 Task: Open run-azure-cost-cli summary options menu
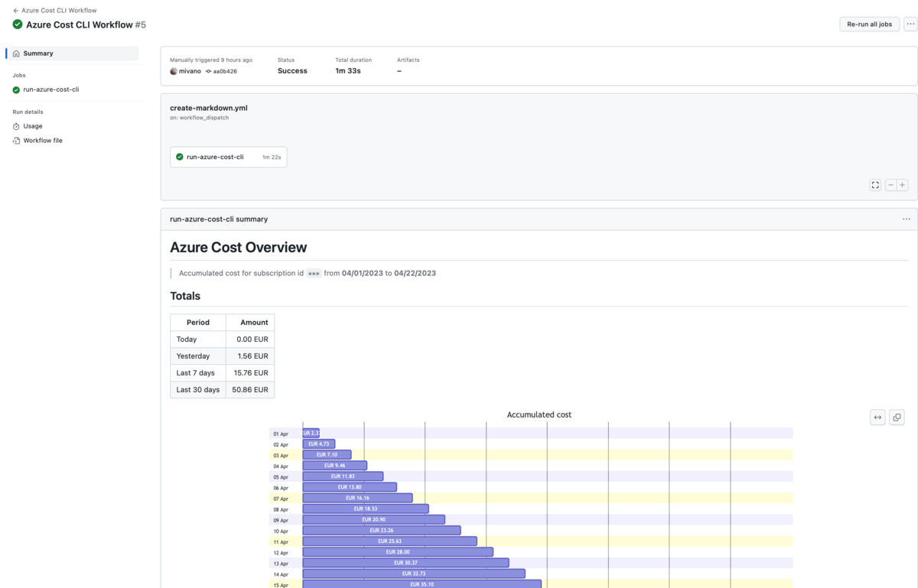pos(907,219)
